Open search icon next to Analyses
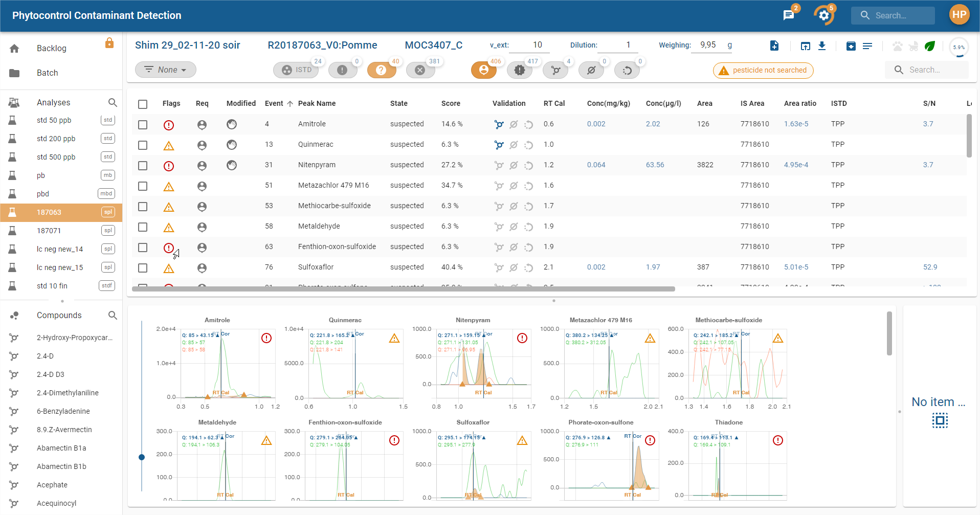Screen dimensions: 980x515 pos(113,103)
